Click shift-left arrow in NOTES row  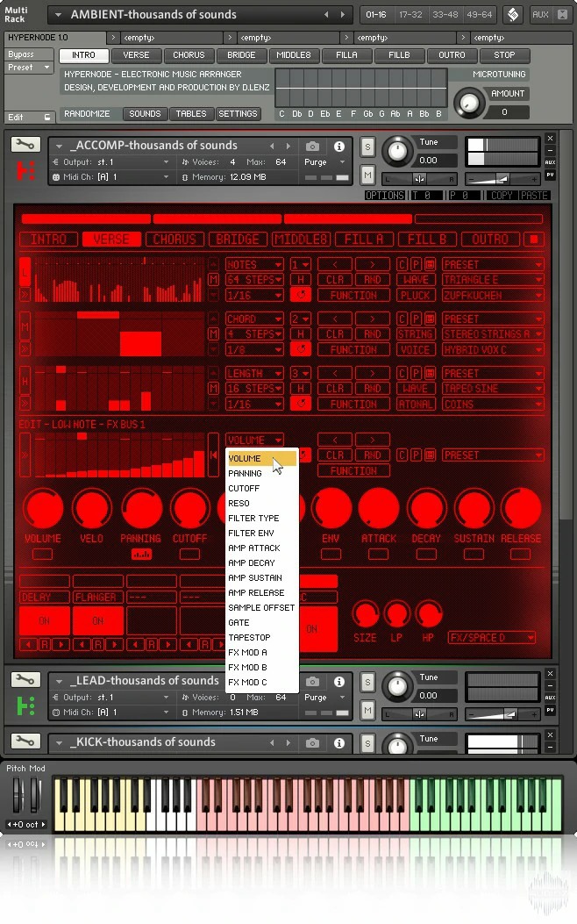pos(335,265)
